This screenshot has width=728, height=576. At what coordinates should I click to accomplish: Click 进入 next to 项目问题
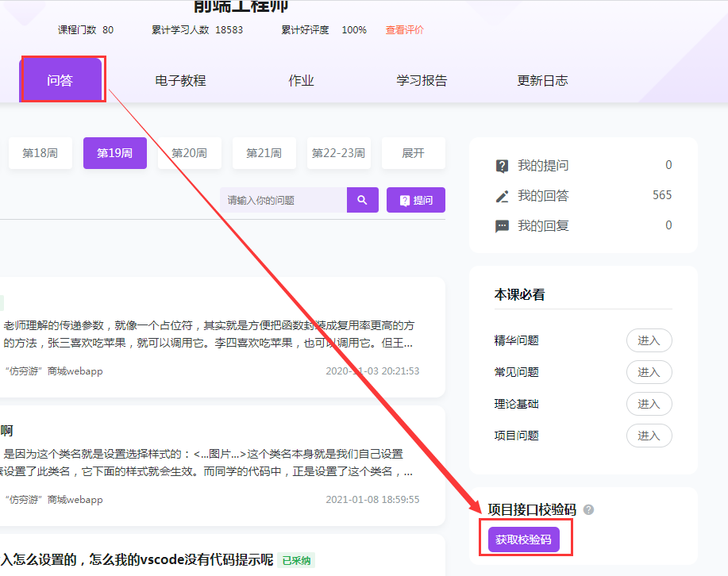[x=649, y=436]
